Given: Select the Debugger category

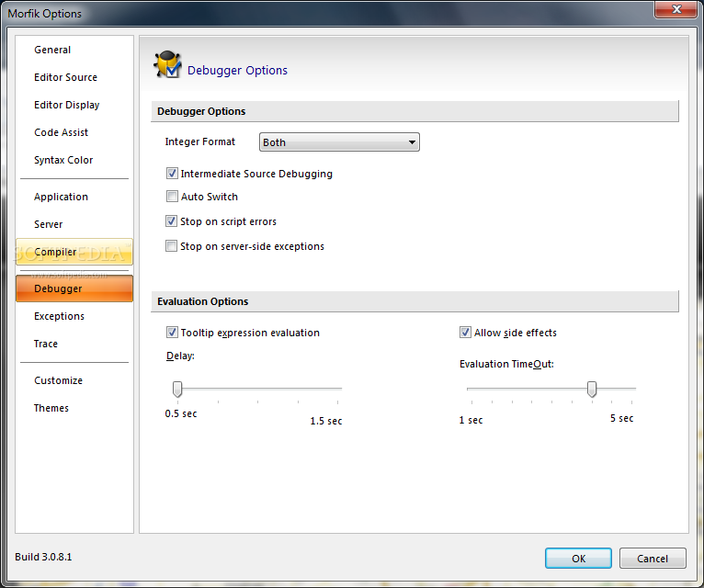Looking at the screenshot, I should (74, 288).
